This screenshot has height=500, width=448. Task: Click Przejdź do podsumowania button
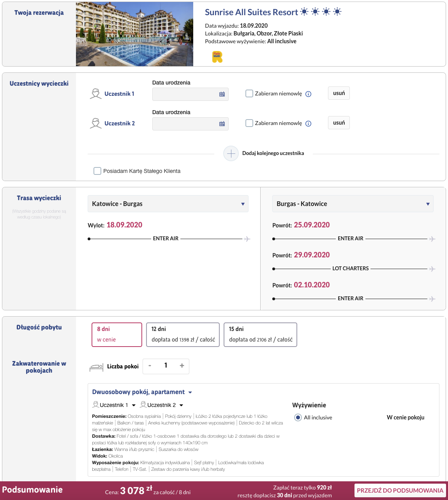[x=400, y=491]
